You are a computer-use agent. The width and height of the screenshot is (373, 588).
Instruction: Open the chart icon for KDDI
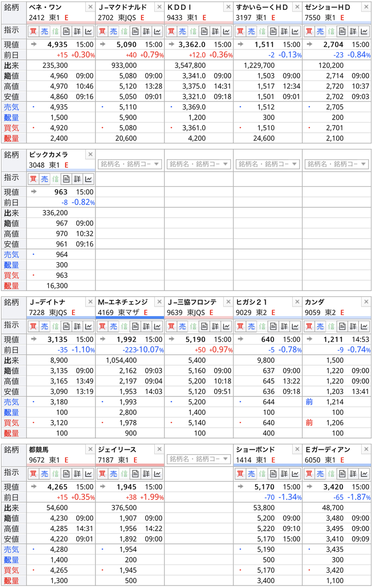coord(226,31)
